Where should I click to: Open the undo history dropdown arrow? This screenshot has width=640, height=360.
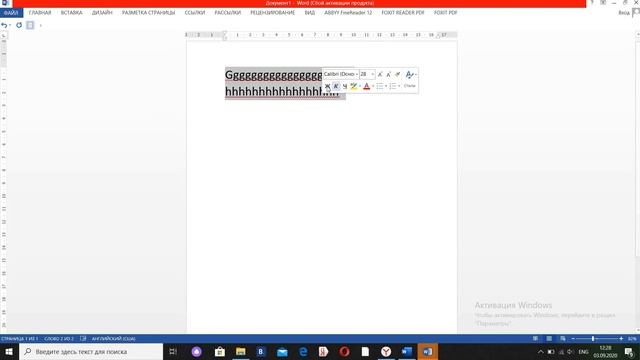[10, 25]
